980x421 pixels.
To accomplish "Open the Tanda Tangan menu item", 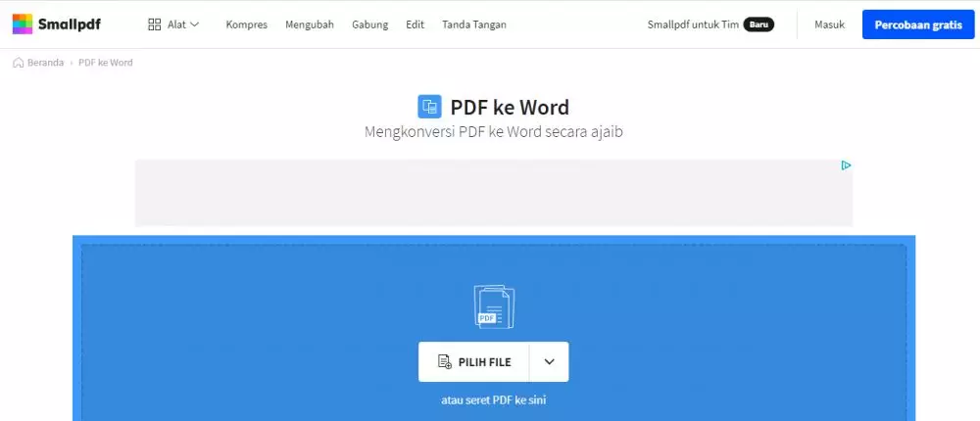I will click(474, 24).
